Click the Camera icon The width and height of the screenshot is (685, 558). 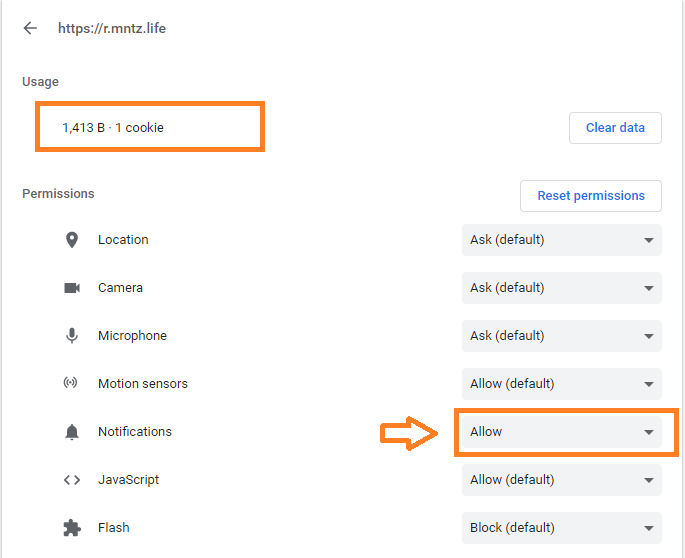[x=72, y=288]
